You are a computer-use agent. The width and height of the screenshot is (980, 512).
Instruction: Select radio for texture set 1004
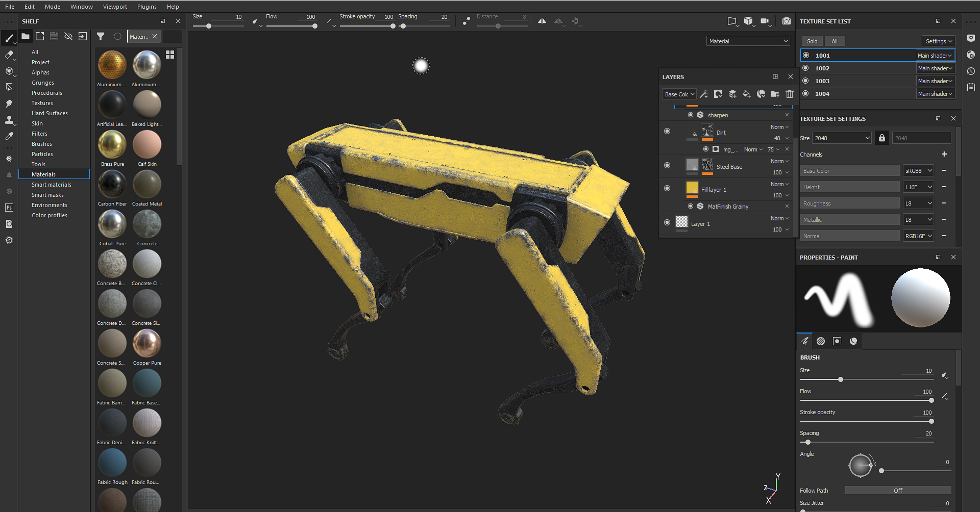805,93
